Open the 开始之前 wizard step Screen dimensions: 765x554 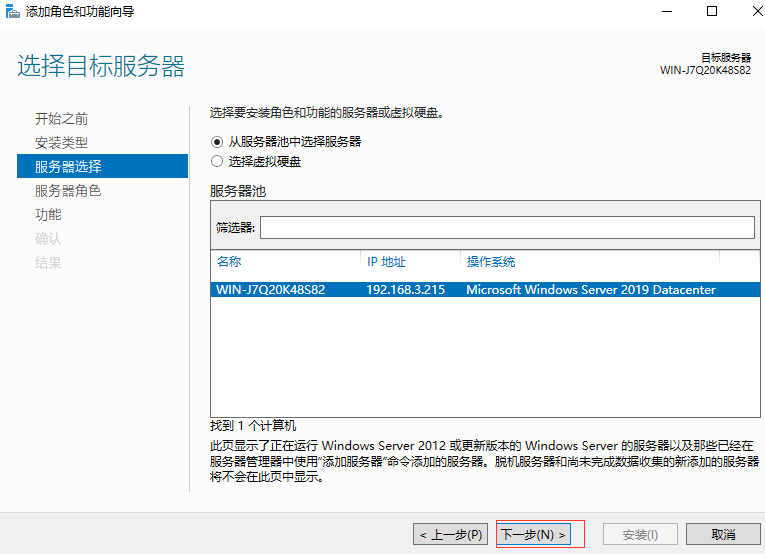tap(61, 119)
